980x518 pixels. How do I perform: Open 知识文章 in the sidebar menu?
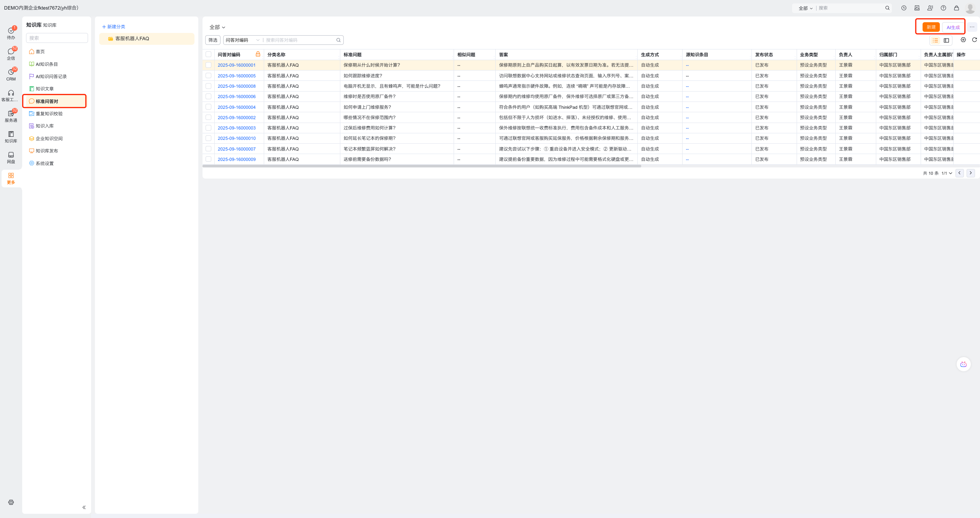coord(44,89)
